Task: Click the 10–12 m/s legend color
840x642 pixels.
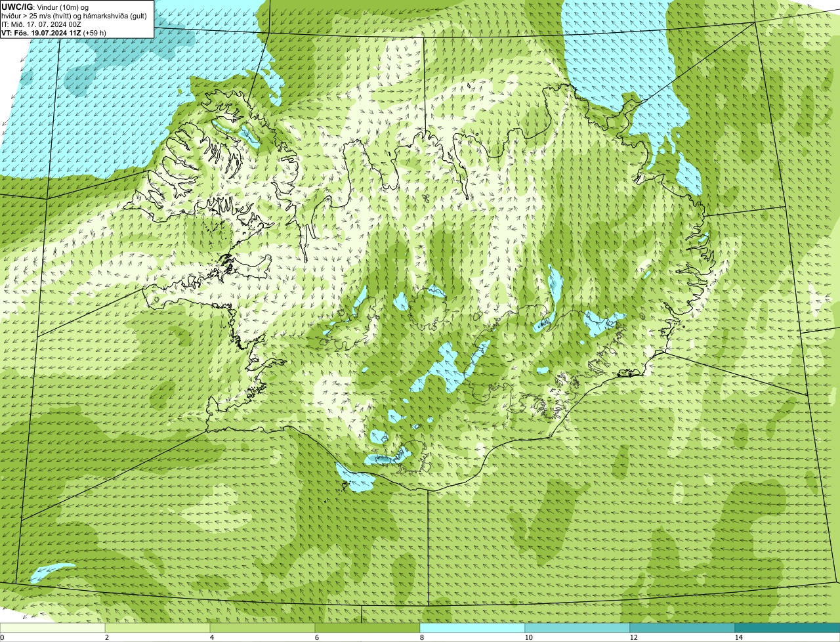Action: [x=577, y=628]
